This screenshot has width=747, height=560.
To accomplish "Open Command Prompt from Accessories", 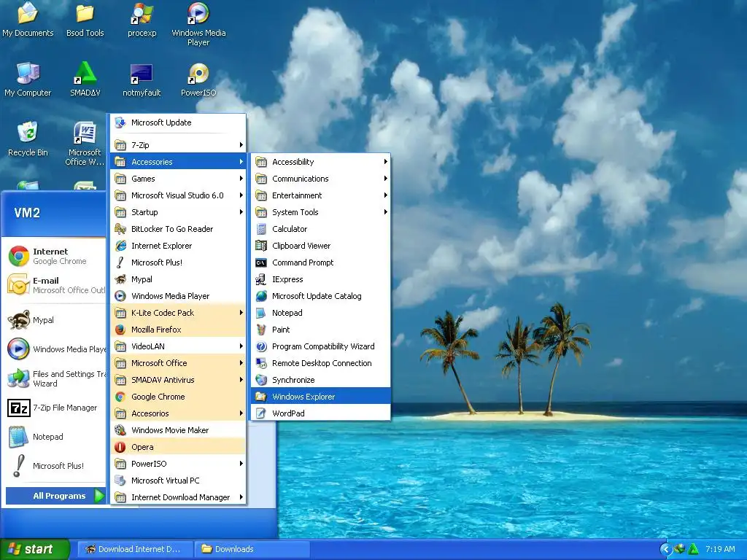I will click(x=321, y=262).
